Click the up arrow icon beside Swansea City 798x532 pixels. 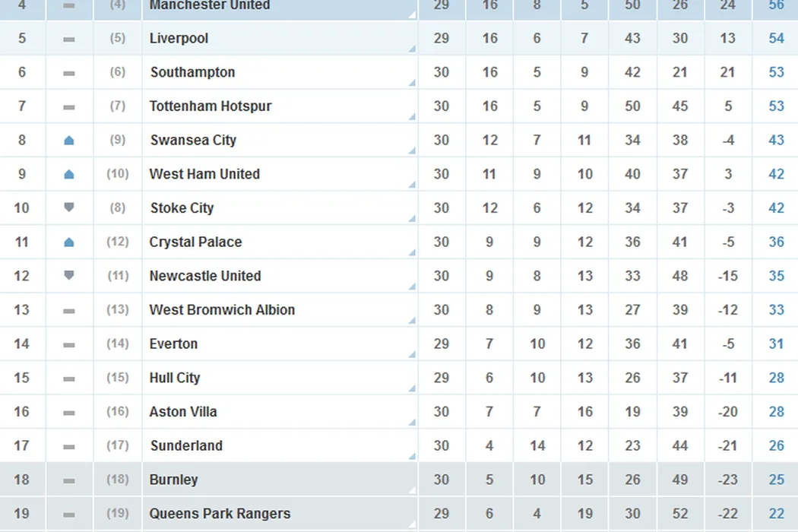[x=69, y=140]
